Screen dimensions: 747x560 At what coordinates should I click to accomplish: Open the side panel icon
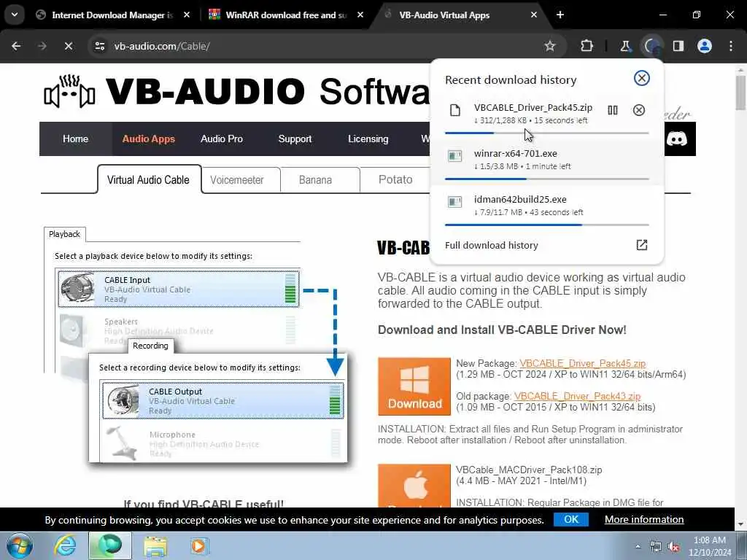click(678, 46)
